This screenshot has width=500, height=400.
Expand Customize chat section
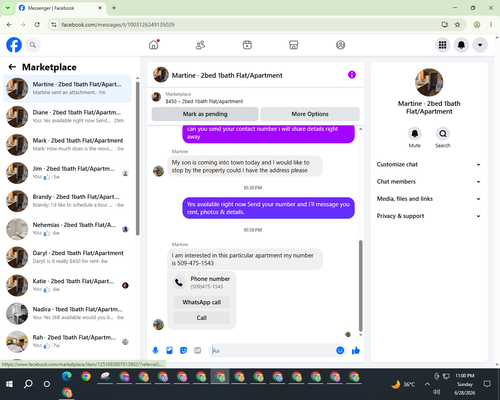tap(429, 164)
